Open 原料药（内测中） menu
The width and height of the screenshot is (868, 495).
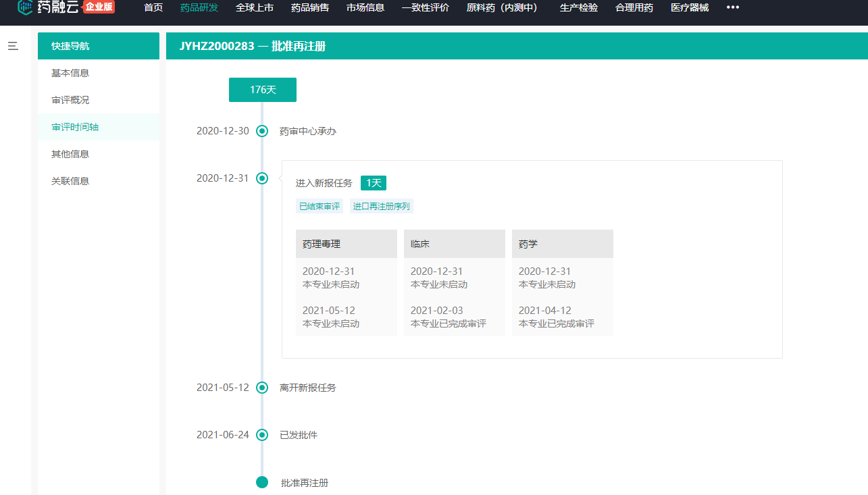tap(504, 7)
